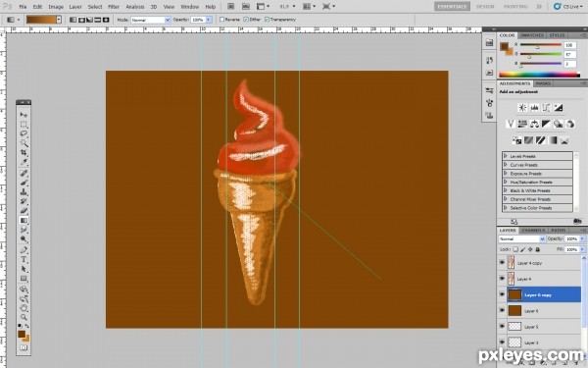The width and height of the screenshot is (588, 368).
Task: Add a Black & White adjustment
Action: [x=547, y=124]
